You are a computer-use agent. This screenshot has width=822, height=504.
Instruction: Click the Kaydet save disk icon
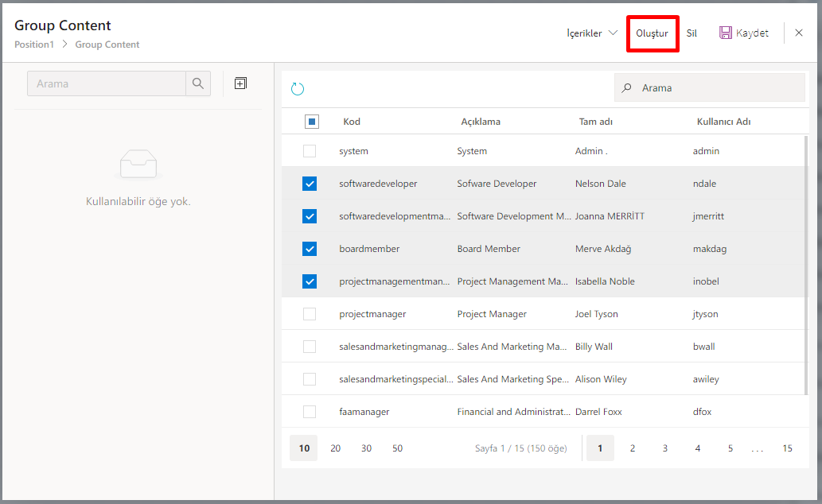click(x=726, y=33)
